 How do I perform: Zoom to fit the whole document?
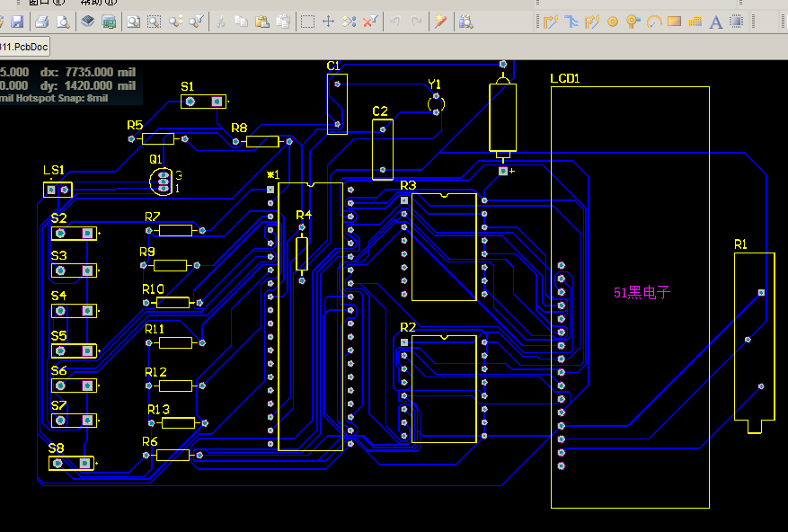133,22
